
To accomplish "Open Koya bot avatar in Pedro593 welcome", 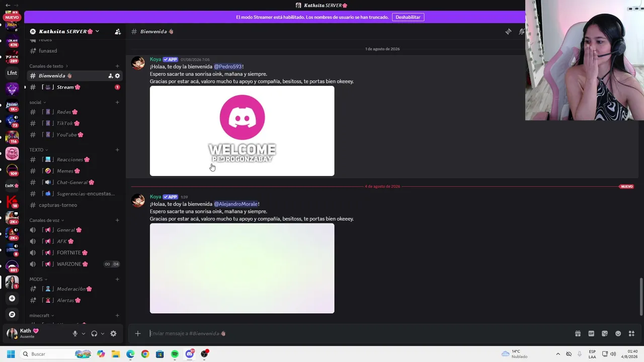I will tap(138, 63).
